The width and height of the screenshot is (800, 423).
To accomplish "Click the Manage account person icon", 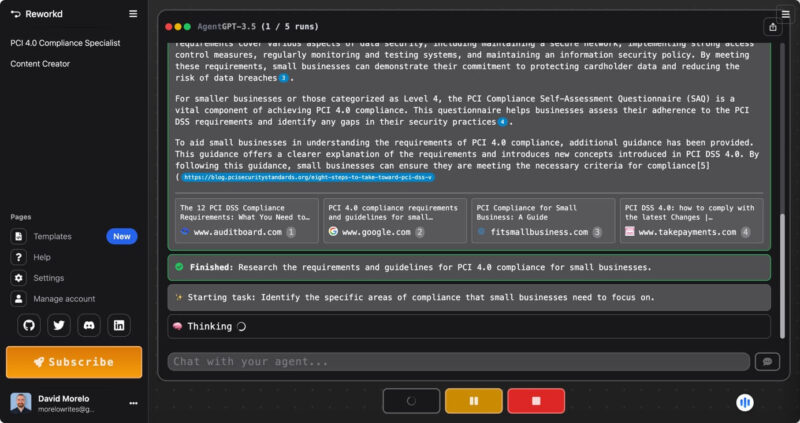I will [18, 298].
